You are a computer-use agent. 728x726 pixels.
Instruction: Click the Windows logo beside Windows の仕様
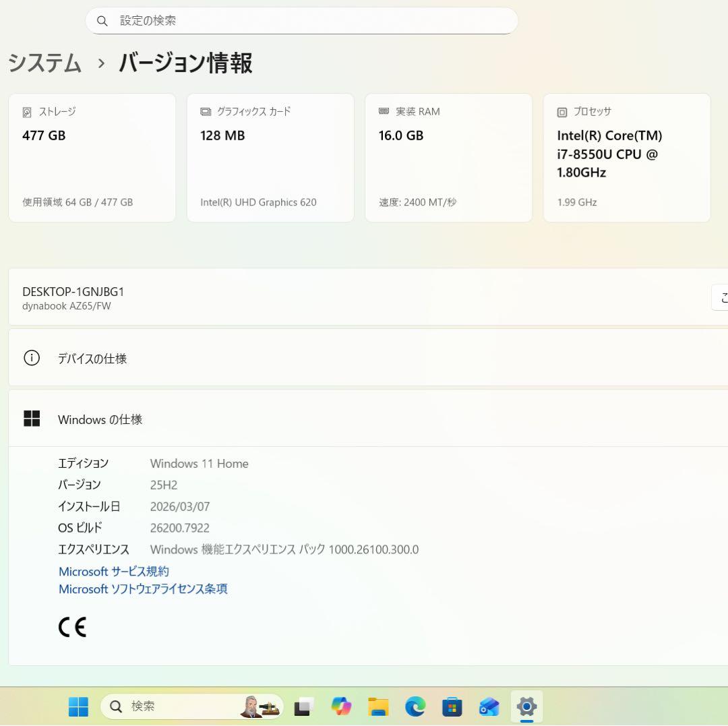[x=32, y=418]
